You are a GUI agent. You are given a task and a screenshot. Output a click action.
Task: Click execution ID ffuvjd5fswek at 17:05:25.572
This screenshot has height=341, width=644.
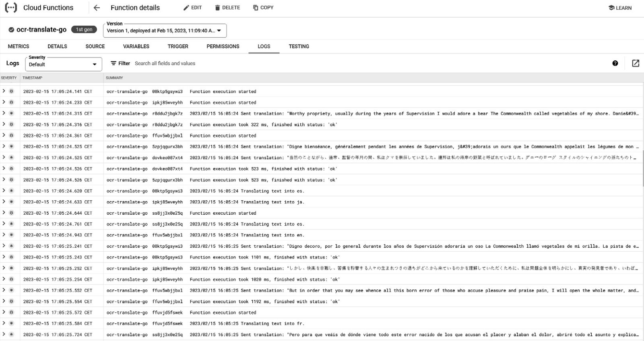[x=167, y=312]
